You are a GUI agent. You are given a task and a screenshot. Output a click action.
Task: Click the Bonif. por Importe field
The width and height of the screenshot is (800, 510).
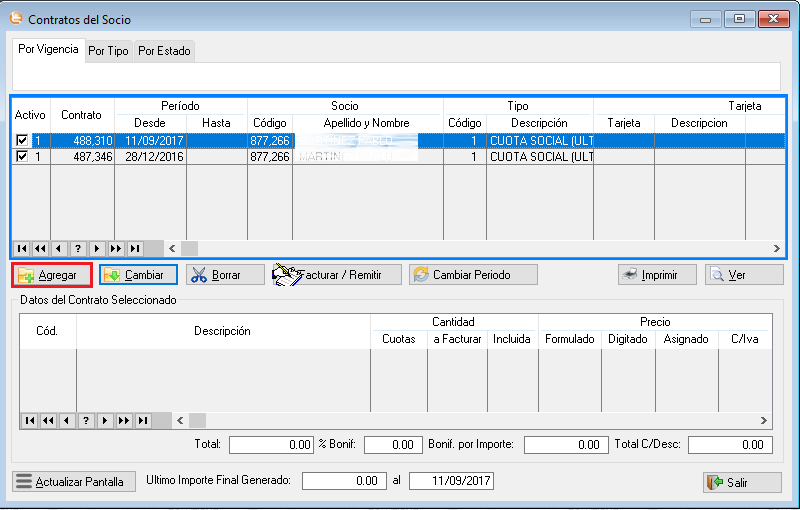click(x=566, y=445)
